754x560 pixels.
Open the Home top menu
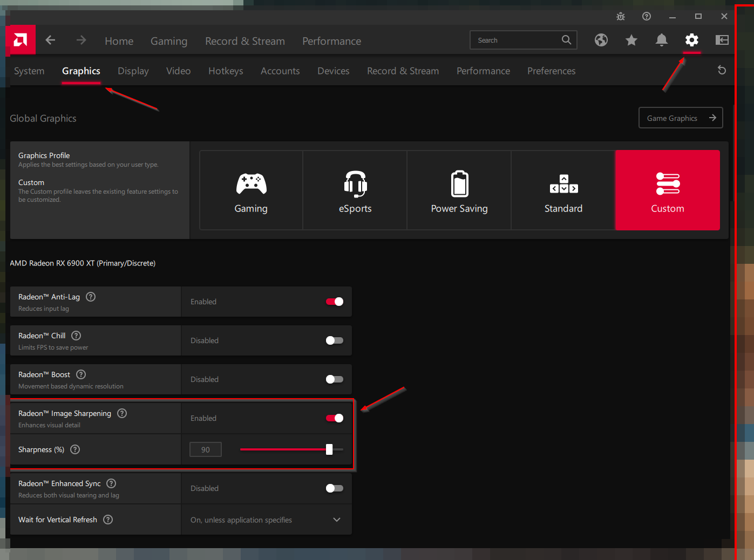[x=119, y=41]
